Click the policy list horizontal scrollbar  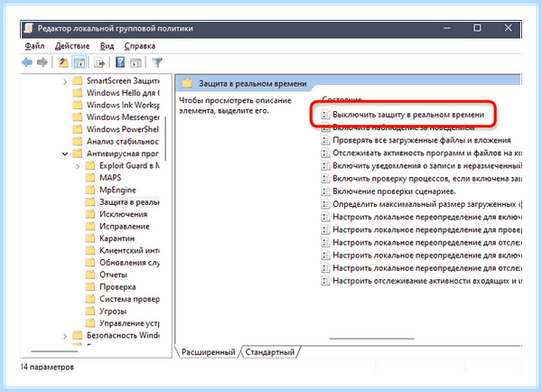pyautogui.click(x=371, y=339)
